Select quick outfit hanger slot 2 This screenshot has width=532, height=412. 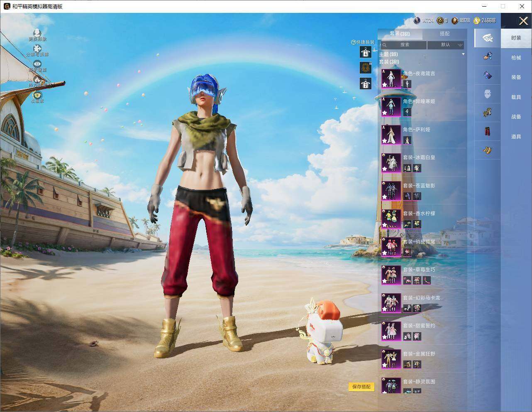pos(366,83)
